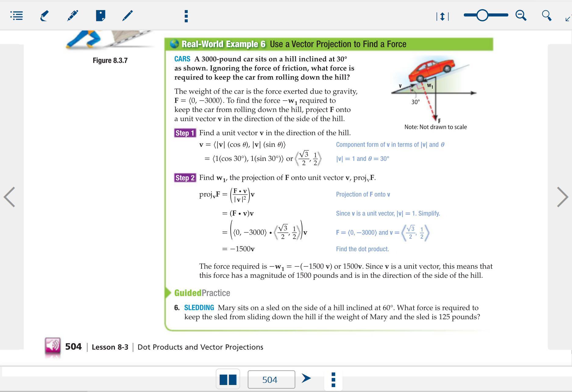Open the top toolbar more options menu
572x392 pixels.
click(x=186, y=16)
